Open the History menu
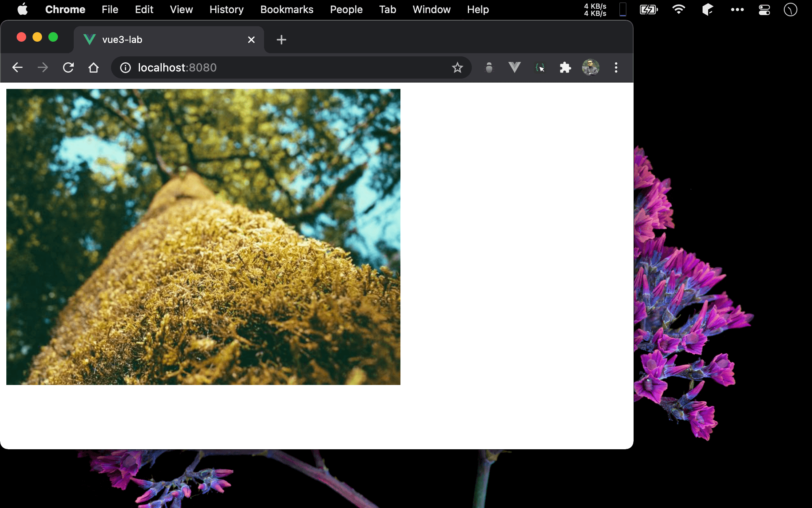Viewport: 812px width, 508px height. 226,10
